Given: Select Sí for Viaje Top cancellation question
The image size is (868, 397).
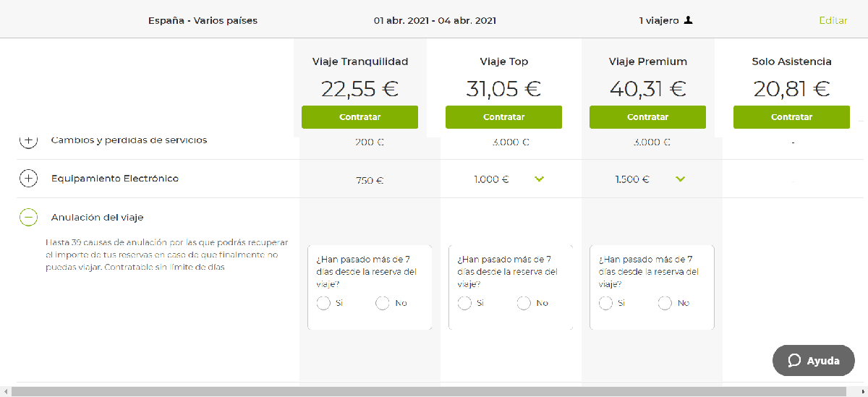Looking at the screenshot, I should point(465,303).
